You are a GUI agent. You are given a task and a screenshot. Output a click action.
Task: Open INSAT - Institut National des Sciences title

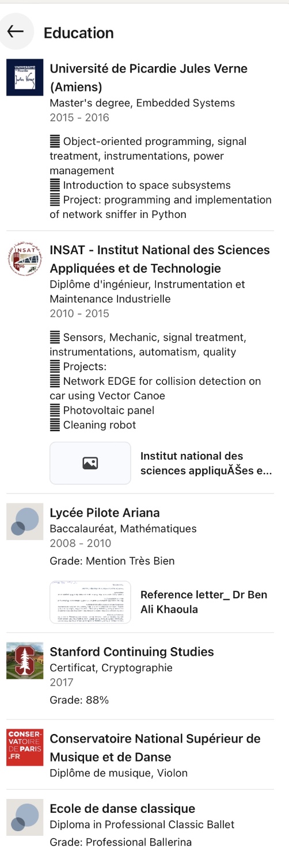pyautogui.click(x=160, y=259)
